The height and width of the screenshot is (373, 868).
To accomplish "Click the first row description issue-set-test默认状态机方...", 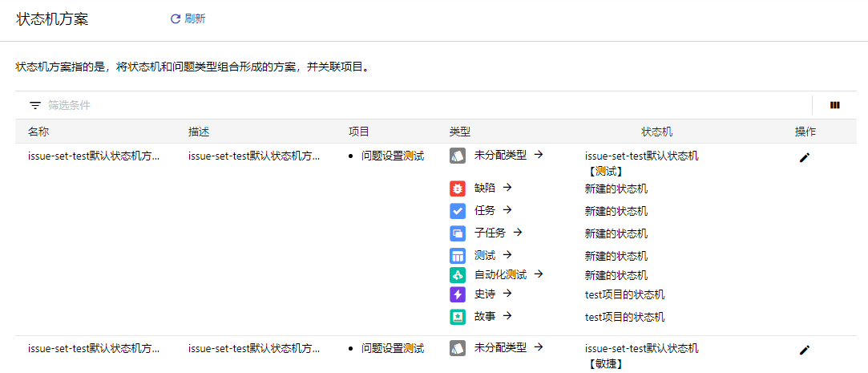I will [254, 156].
